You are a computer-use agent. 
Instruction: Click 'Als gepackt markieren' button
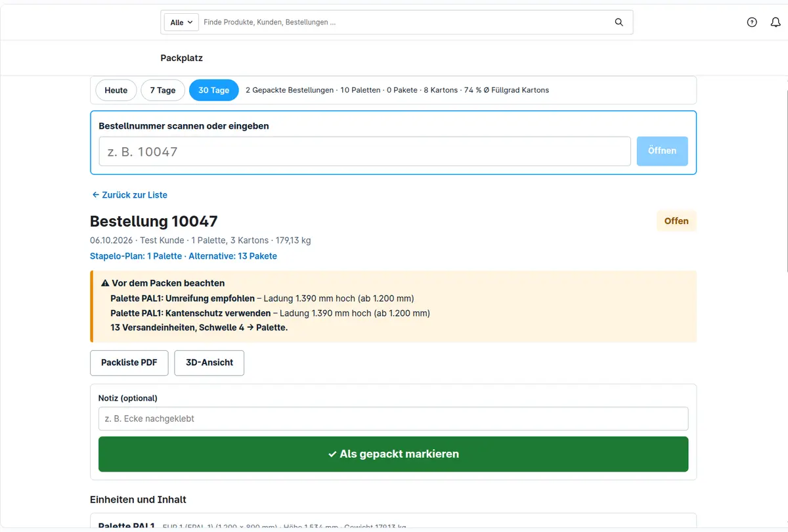pyautogui.click(x=393, y=454)
